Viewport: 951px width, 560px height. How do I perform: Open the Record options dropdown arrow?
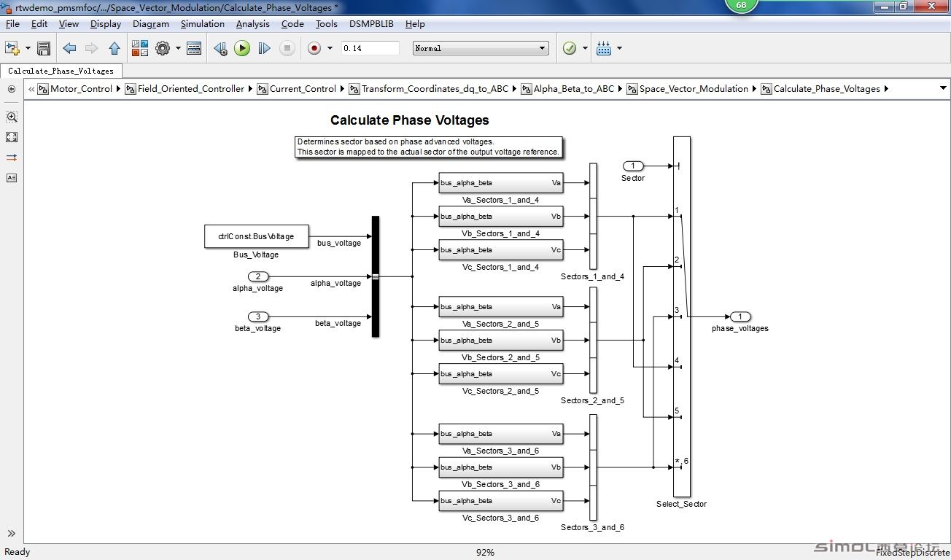click(330, 48)
